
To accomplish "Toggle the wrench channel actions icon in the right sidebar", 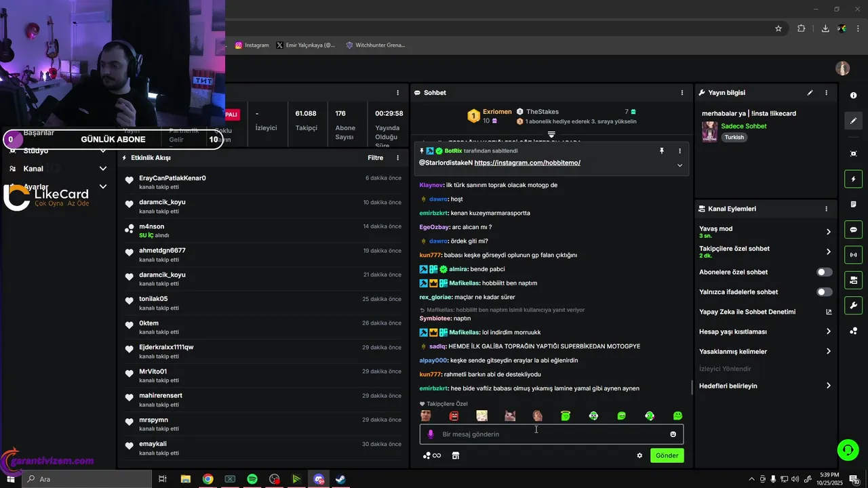I will pyautogui.click(x=854, y=305).
